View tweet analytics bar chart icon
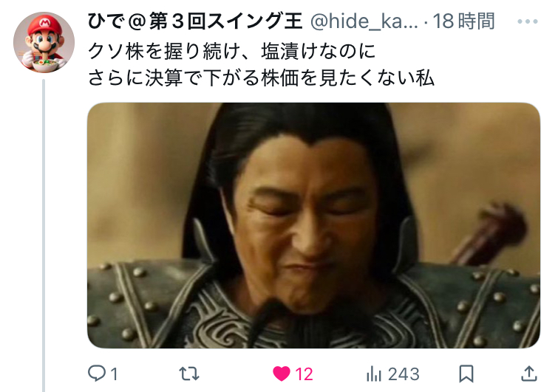This screenshot has width=541, height=392. (x=374, y=374)
